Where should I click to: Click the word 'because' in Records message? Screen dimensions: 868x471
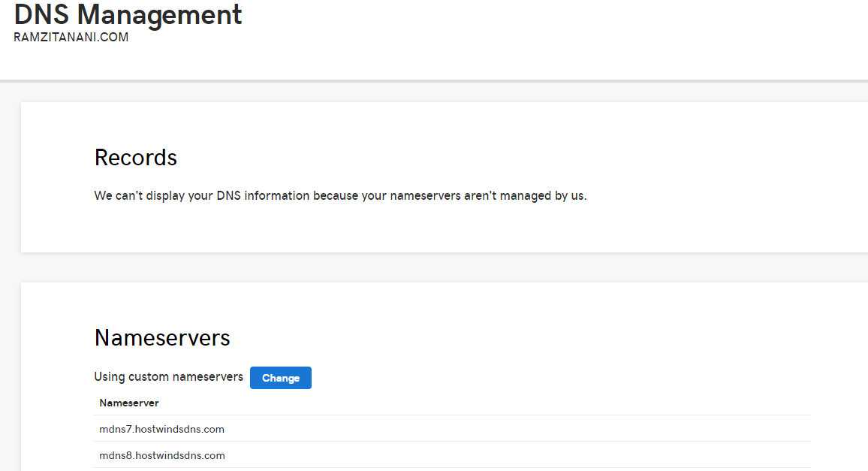[335, 196]
